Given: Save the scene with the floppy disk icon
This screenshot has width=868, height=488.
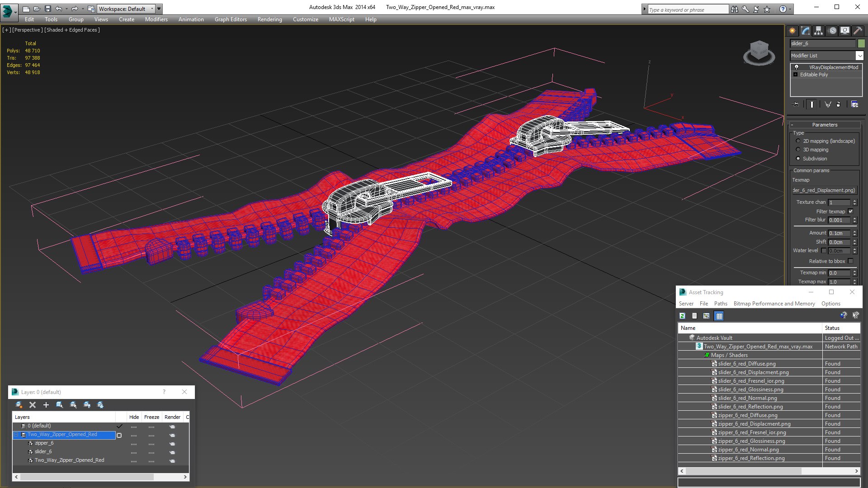Looking at the screenshot, I should point(47,9).
